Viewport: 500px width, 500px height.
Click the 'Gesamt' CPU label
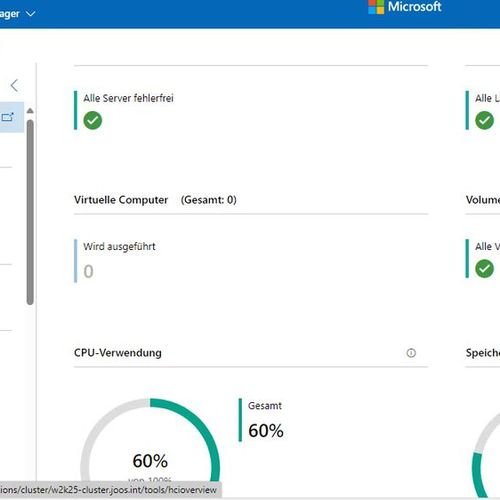pyautogui.click(x=265, y=406)
